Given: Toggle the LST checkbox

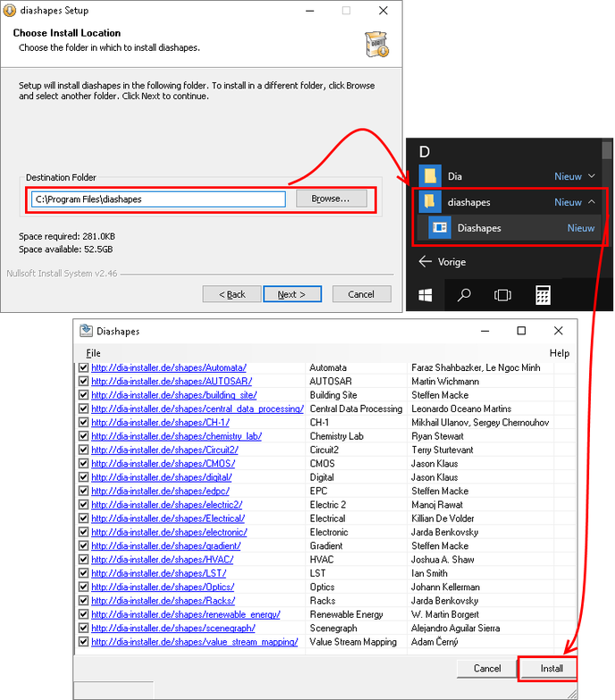Looking at the screenshot, I should [83, 573].
